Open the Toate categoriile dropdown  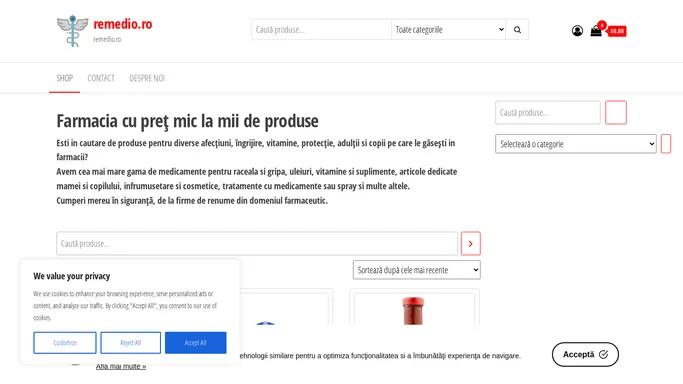449,30
